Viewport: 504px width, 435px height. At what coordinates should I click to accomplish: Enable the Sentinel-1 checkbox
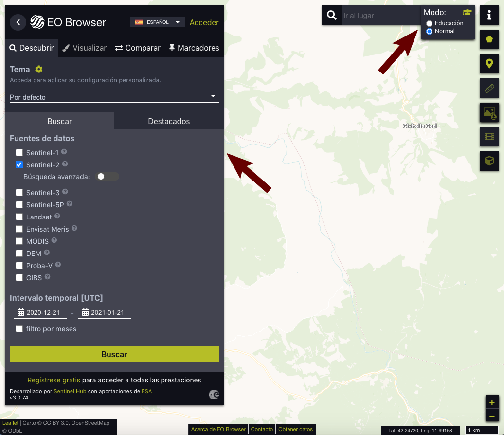(x=19, y=153)
